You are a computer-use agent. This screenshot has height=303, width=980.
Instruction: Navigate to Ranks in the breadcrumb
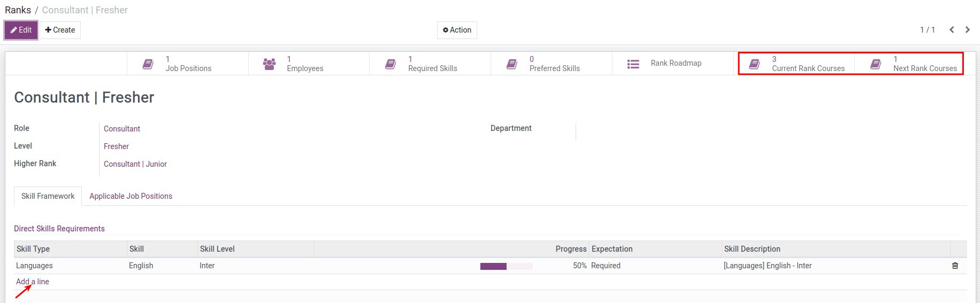coord(18,10)
